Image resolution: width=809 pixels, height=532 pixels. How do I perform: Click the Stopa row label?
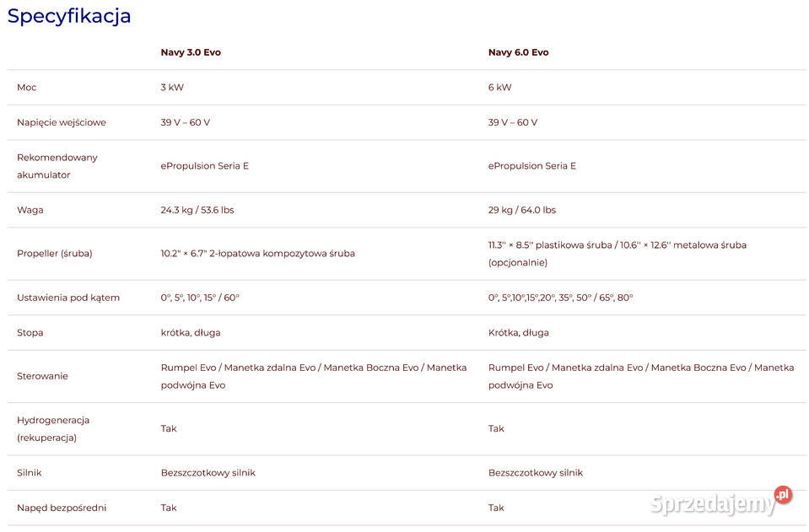(30, 332)
